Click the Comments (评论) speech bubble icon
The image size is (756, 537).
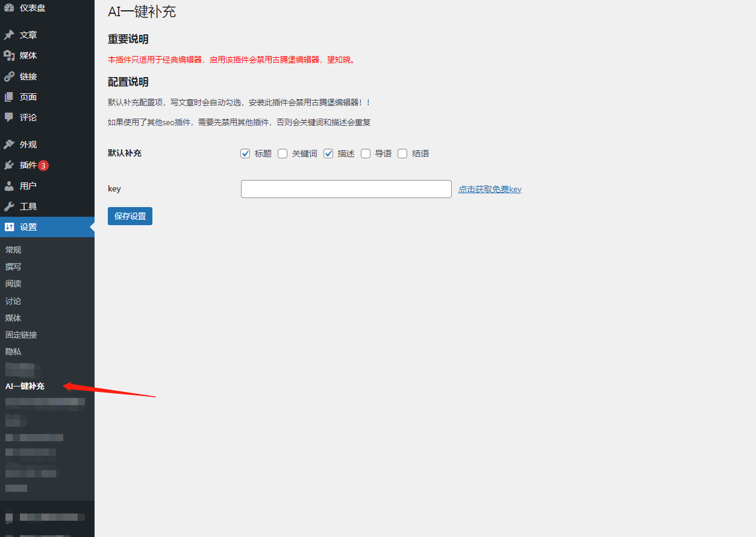coord(9,117)
